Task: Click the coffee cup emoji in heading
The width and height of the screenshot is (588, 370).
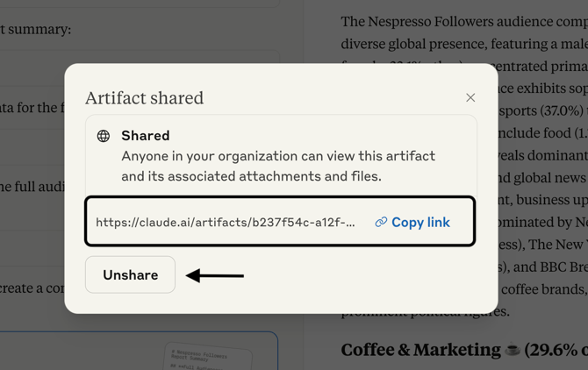Action: 513,350
